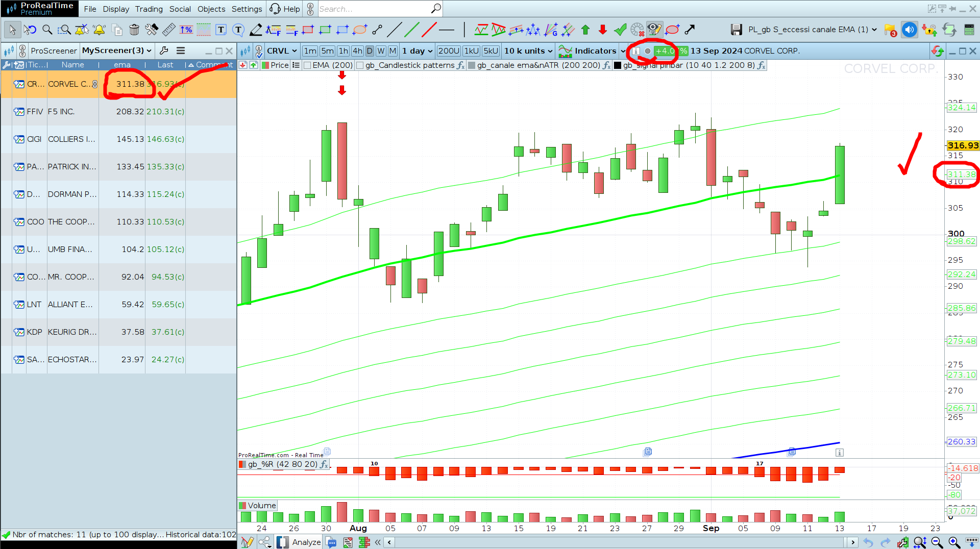The width and height of the screenshot is (980, 549).
Task: Open chart comments speech bubble icon
Action: click(x=331, y=542)
